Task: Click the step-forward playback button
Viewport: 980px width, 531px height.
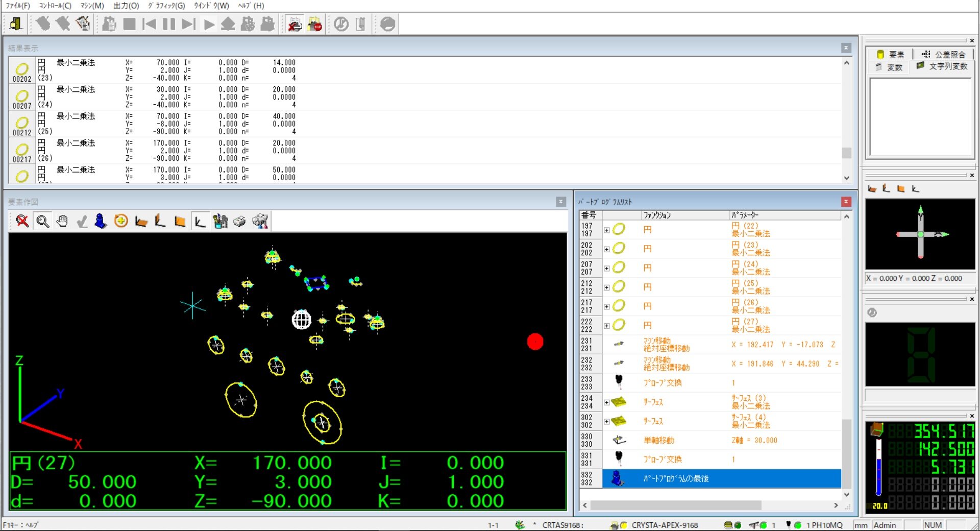Action: (189, 24)
